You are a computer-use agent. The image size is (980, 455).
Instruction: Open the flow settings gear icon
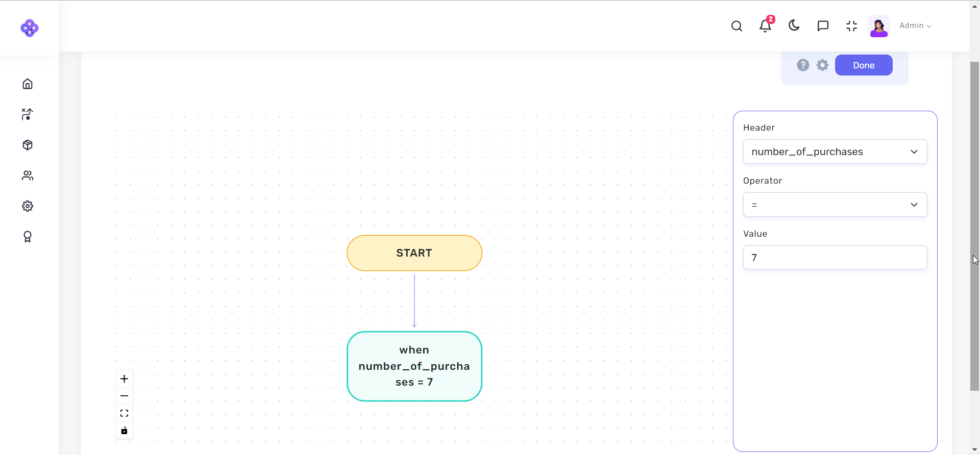tap(822, 65)
